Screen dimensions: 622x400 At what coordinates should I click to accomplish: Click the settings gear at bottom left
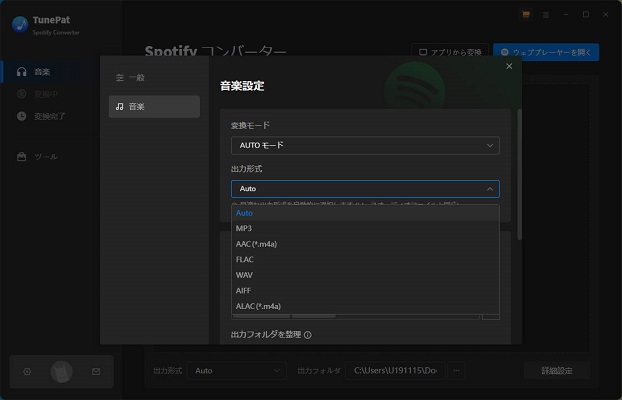(x=27, y=372)
